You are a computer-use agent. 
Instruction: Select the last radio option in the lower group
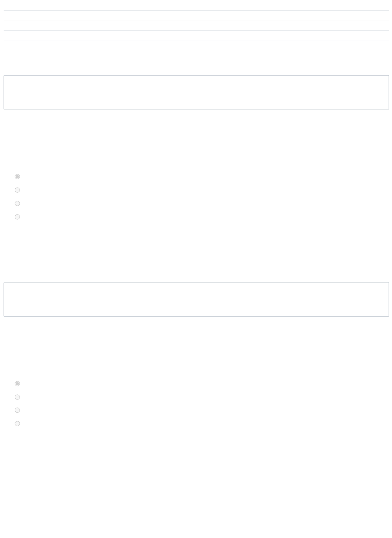(x=17, y=423)
